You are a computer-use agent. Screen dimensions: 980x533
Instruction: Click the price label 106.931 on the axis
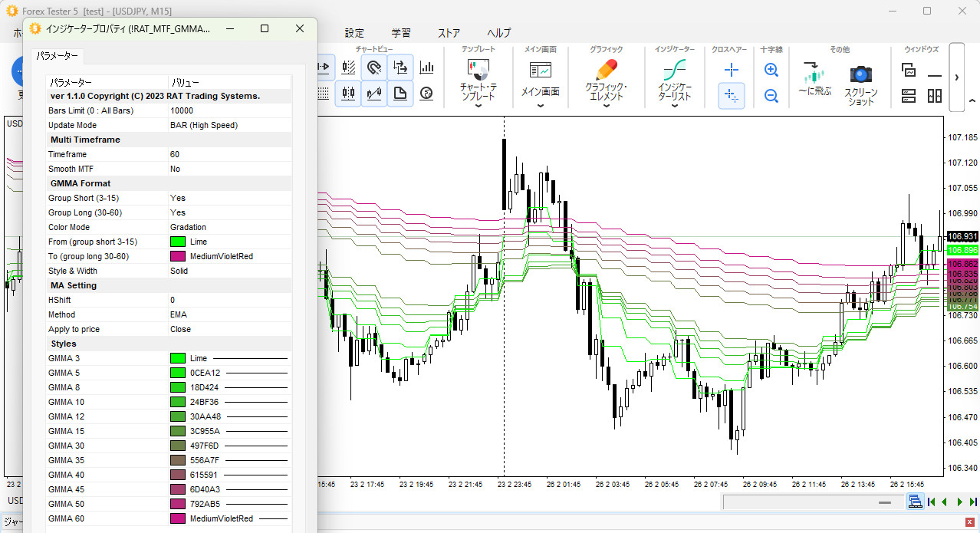point(962,236)
